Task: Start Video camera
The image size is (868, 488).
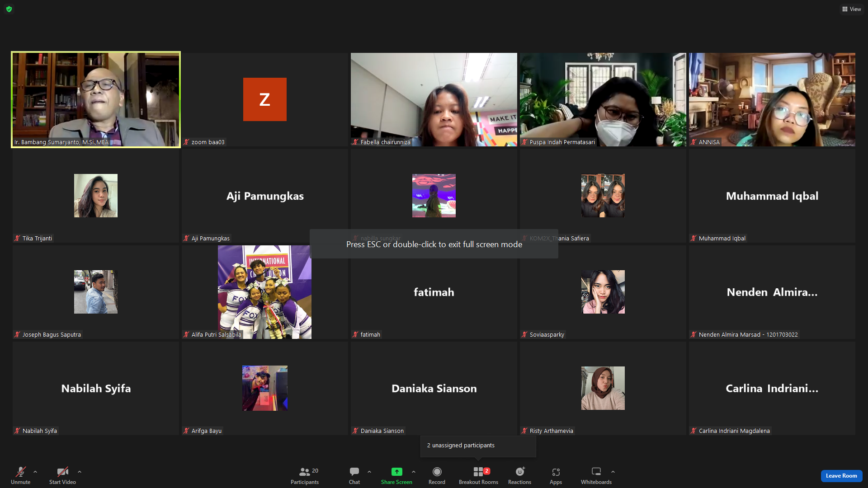Action: point(62,475)
